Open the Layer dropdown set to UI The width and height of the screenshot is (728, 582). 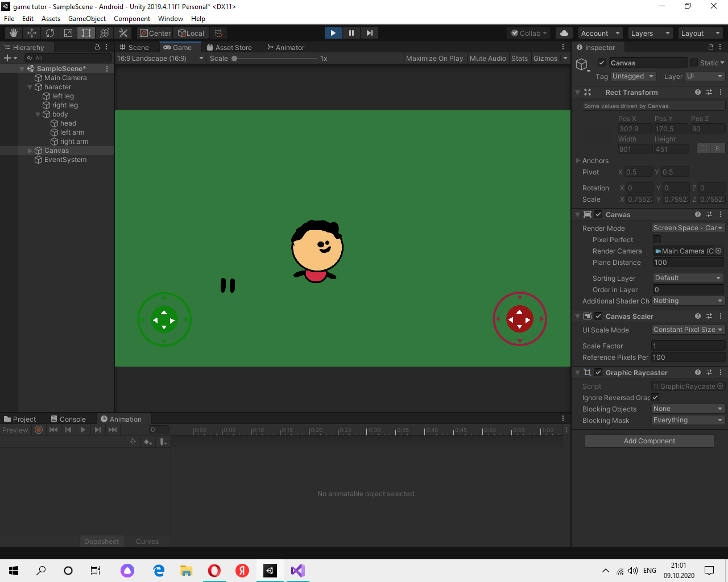coord(705,76)
